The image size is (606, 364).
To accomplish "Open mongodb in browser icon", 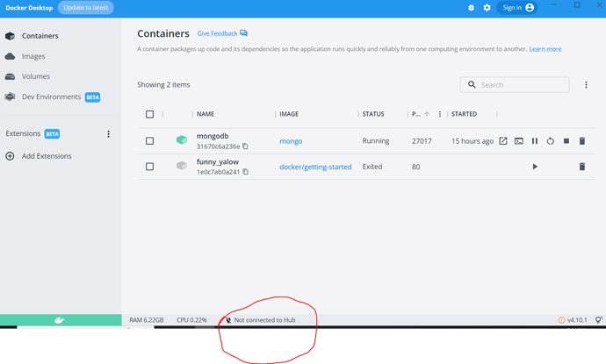I will (503, 141).
